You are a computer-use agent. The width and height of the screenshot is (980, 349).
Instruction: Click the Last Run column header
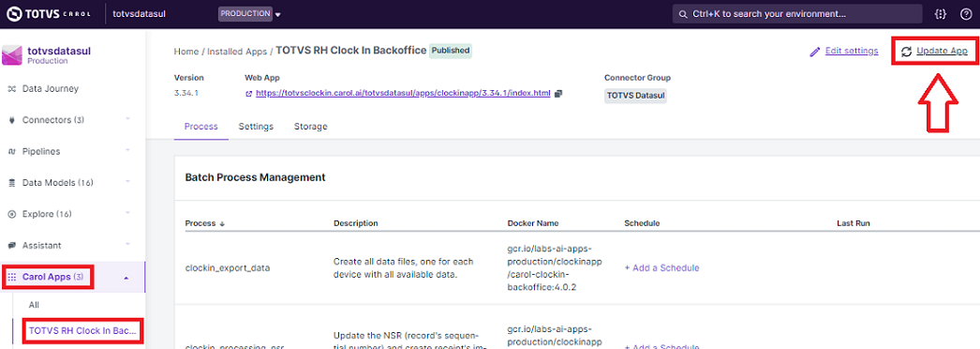[x=854, y=223]
